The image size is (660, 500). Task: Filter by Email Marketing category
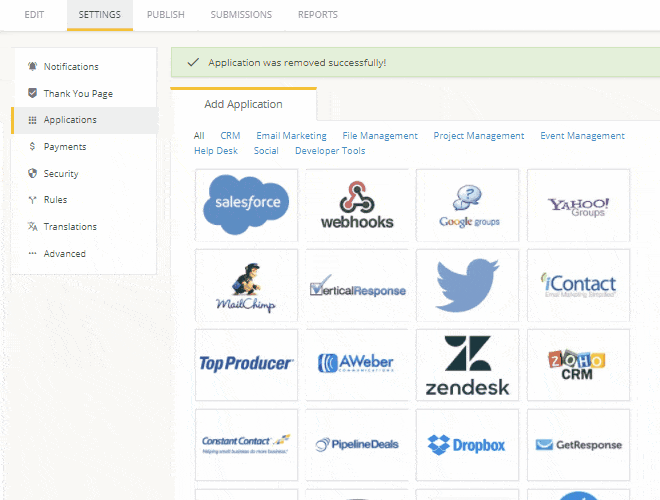tap(291, 136)
